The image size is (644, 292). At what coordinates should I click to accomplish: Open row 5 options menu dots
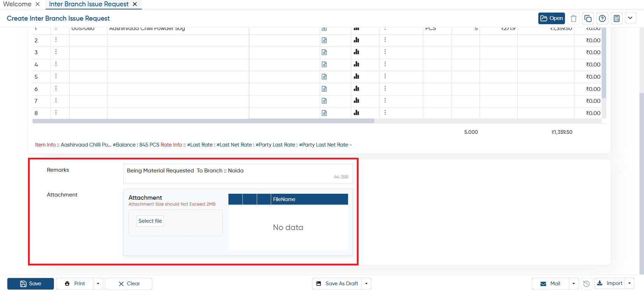tap(56, 76)
